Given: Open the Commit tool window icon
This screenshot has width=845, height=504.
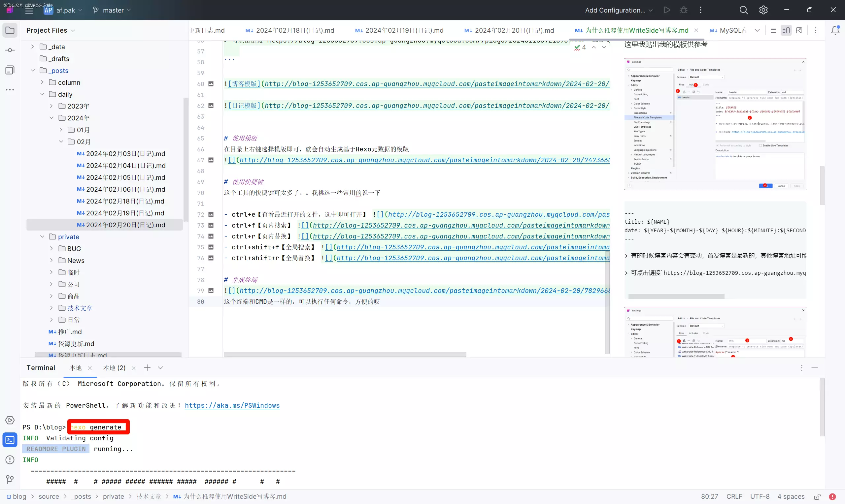Looking at the screenshot, I should pyautogui.click(x=10, y=50).
